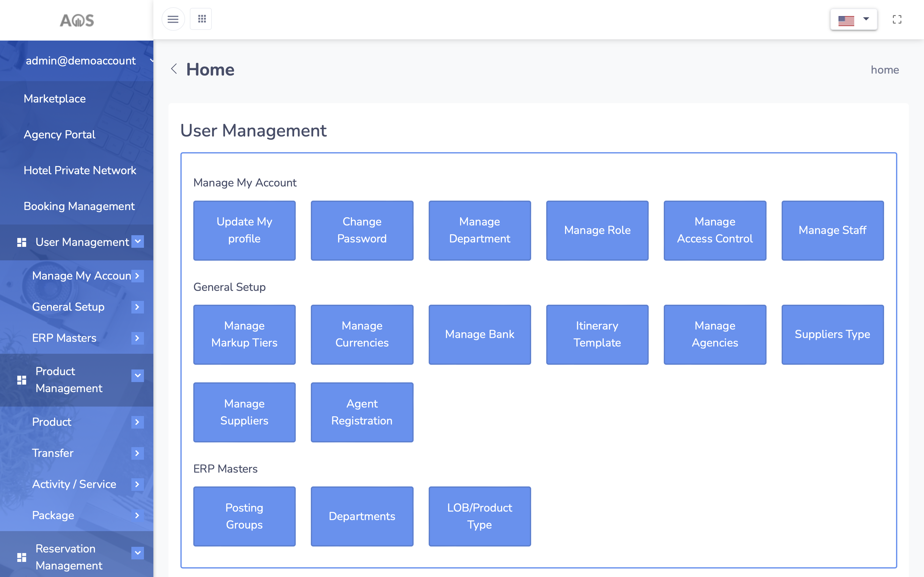Toggle fullscreen mode icon
Viewport: 924px width, 577px height.
897,19
